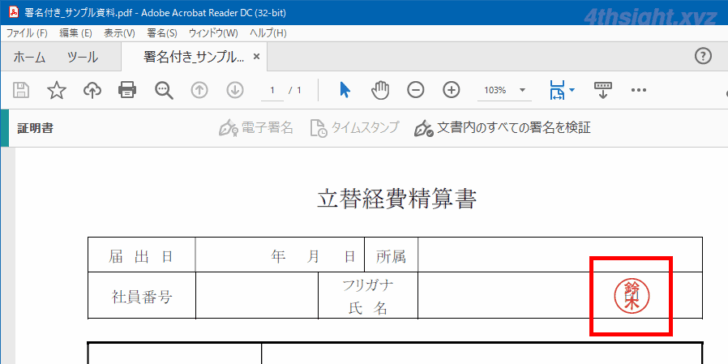Screen dimensions: 728x364
Task: Click the 立替経費精算書 title text
Action: pyautogui.click(x=397, y=200)
